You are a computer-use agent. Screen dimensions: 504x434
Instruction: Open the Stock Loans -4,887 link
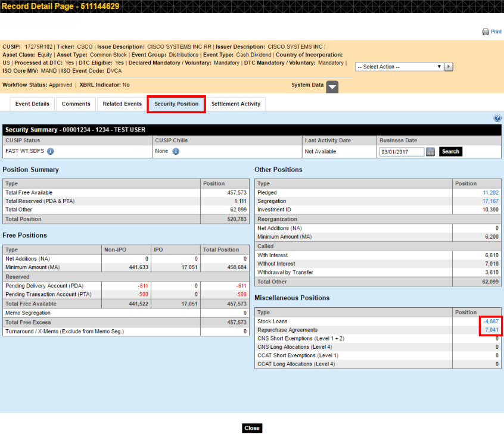(x=491, y=321)
